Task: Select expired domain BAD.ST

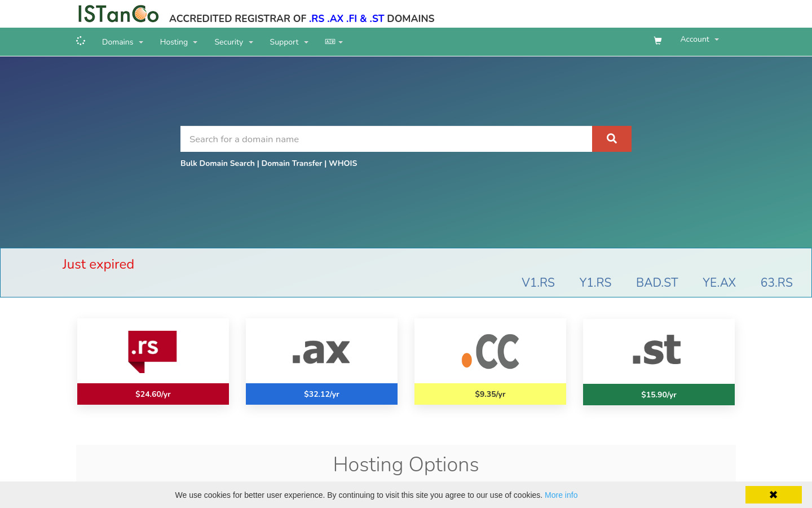Action: click(657, 282)
